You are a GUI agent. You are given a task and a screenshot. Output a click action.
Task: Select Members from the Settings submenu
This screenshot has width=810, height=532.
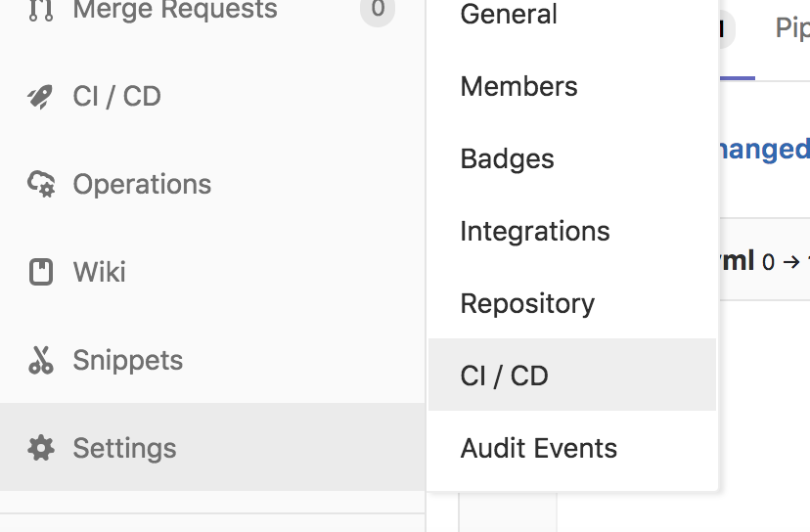click(x=518, y=86)
